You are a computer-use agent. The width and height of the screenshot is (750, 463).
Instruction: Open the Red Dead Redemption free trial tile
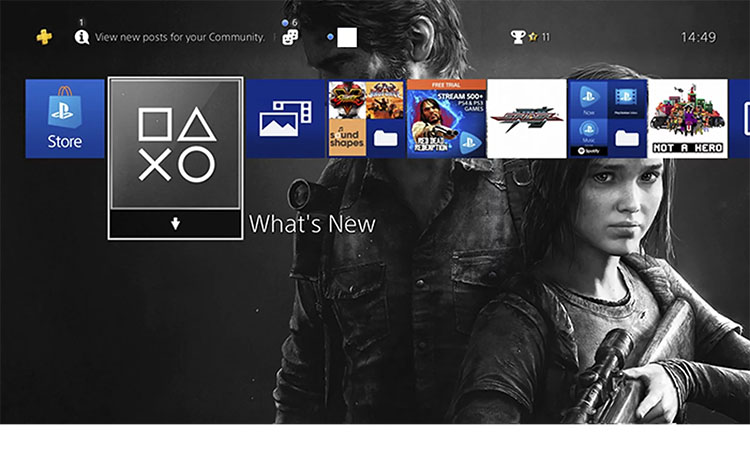point(446,119)
